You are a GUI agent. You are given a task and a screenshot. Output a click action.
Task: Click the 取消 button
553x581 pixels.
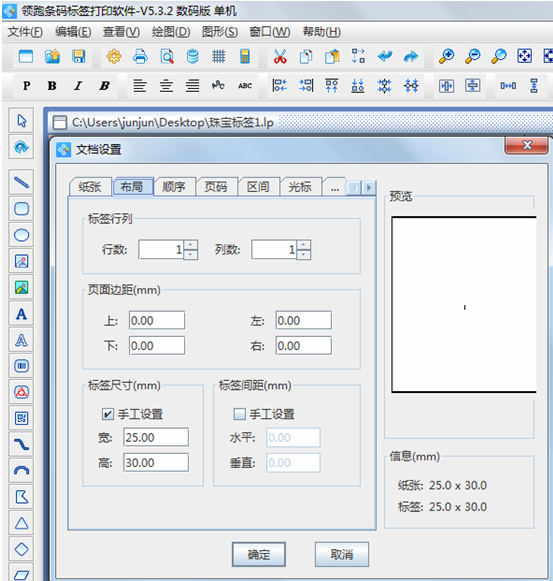[342, 554]
